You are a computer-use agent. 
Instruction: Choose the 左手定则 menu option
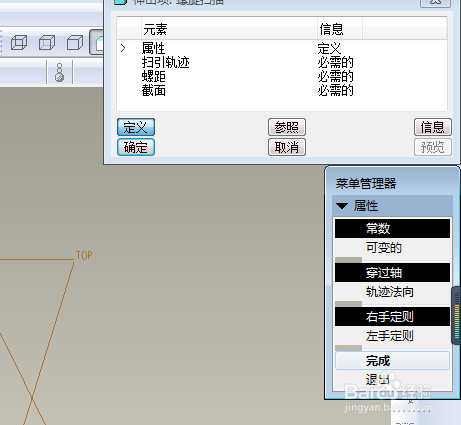point(392,336)
